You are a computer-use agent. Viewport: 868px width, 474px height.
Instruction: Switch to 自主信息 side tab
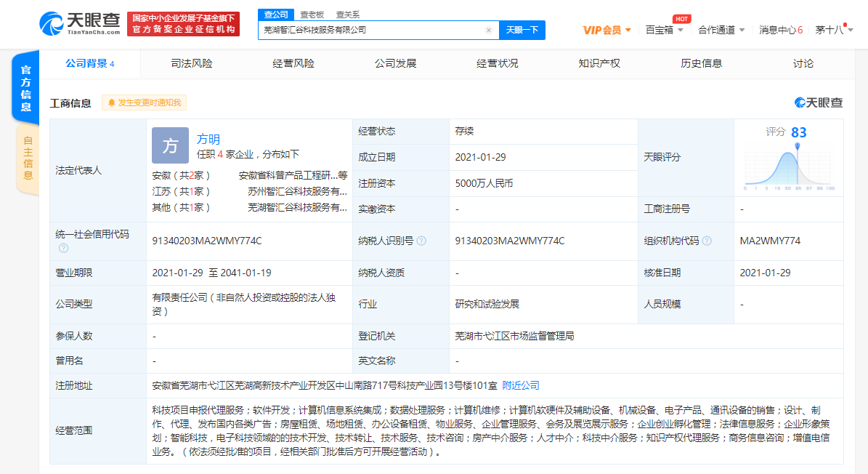coord(28,158)
